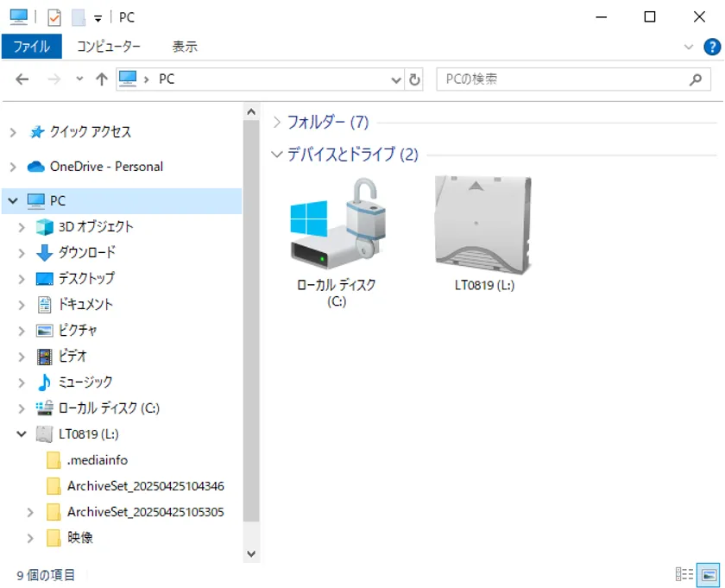Open the .mediainfo folder in tree
This screenshot has width=725, height=588.
point(97,460)
